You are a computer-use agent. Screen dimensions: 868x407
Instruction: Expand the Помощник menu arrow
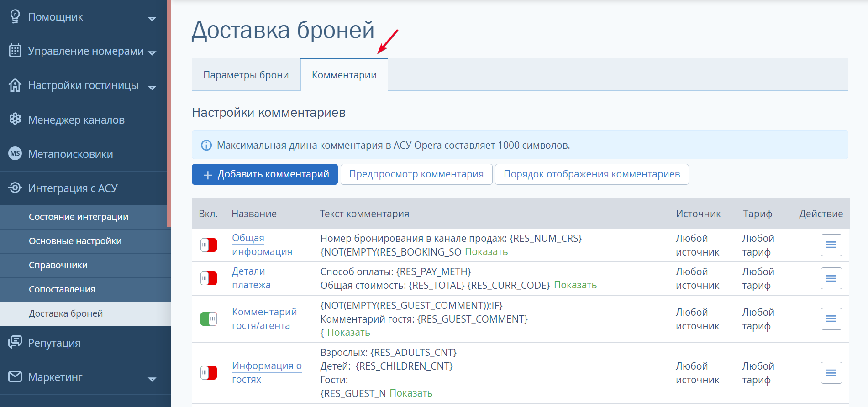tap(152, 19)
